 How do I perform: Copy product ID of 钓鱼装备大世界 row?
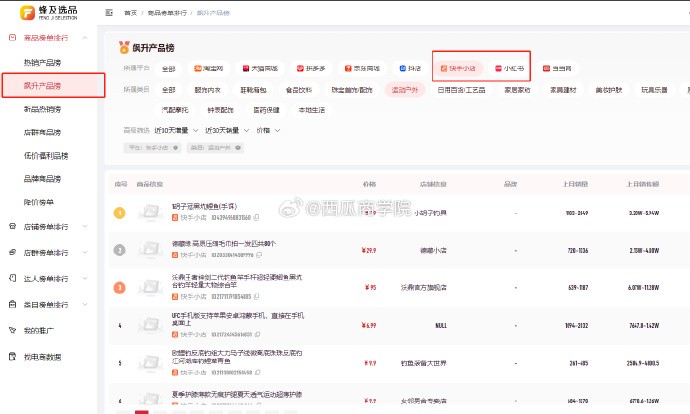[x=257, y=372]
